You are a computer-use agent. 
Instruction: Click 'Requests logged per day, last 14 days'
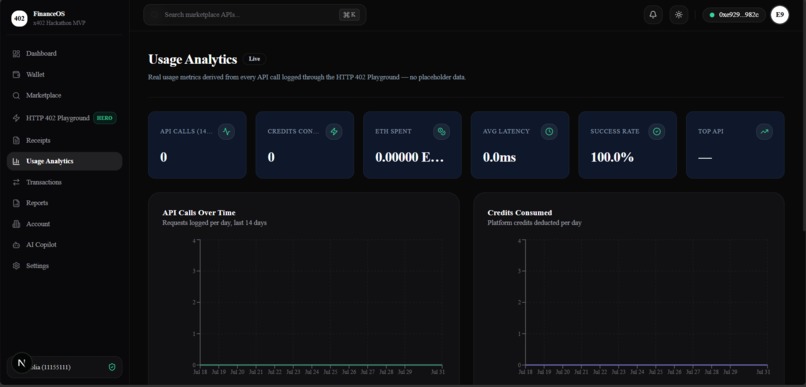214,223
